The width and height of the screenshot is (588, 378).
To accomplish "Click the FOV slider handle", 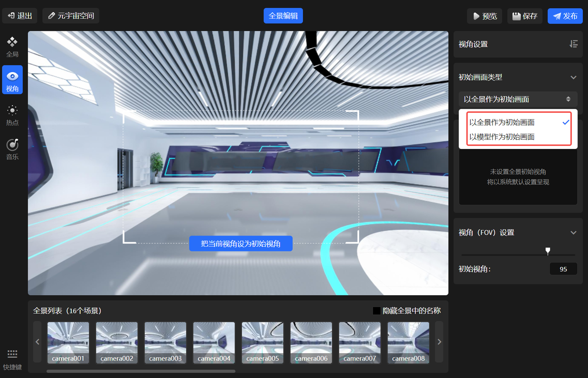I will point(548,251).
